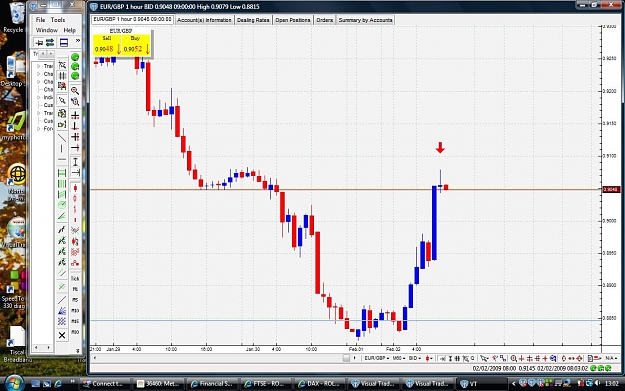Select the M30 timeframe button
Screen dimensions: 625x391
[x=75, y=332]
